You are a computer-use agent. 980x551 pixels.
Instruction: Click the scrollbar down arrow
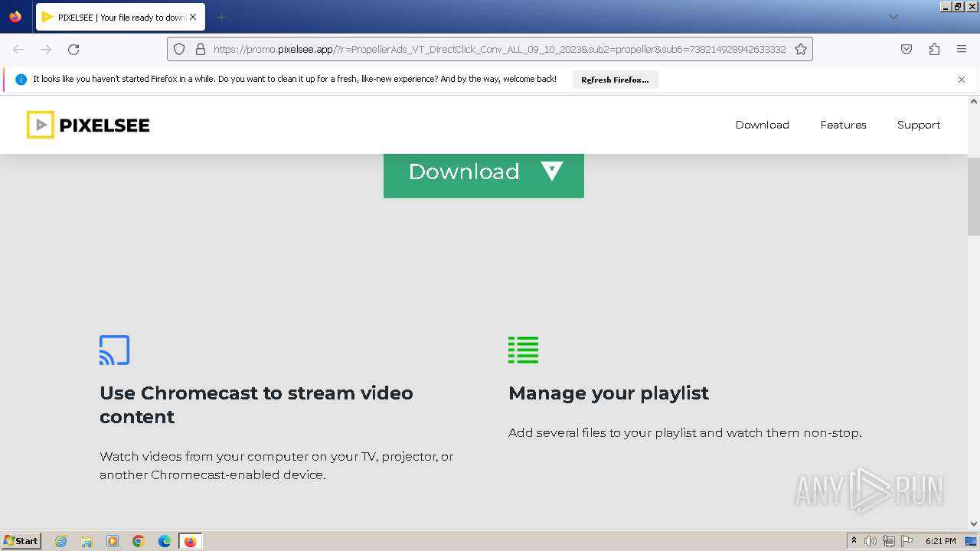click(974, 524)
